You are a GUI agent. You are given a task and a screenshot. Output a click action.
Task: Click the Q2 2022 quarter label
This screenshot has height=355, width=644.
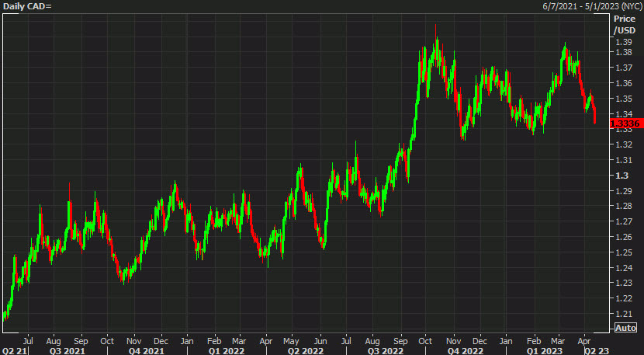[x=305, y=351]
